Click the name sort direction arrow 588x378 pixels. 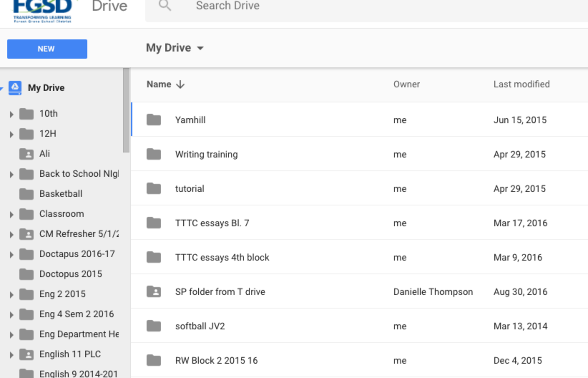(180, 84)
